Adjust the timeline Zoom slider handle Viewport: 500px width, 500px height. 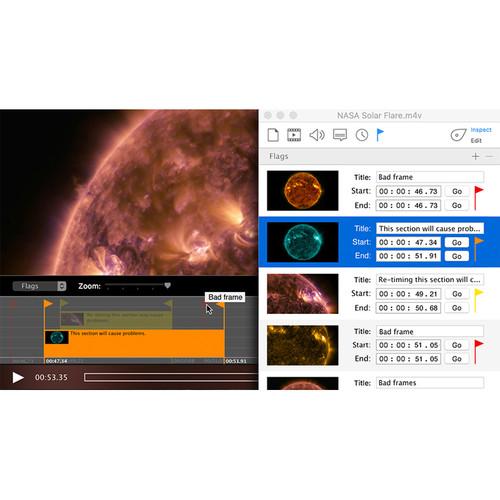click(x=168, y=285)
